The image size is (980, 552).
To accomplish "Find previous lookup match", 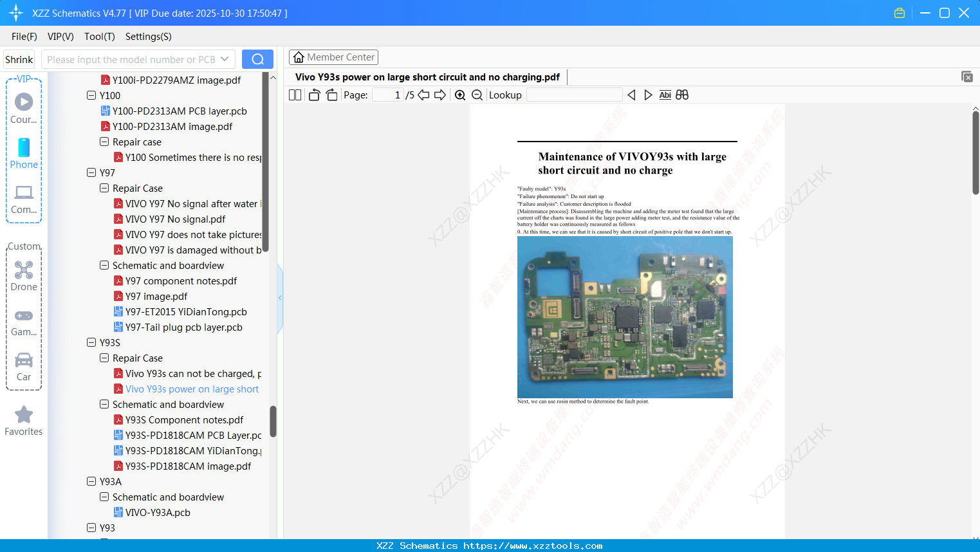I will [631, 95].
